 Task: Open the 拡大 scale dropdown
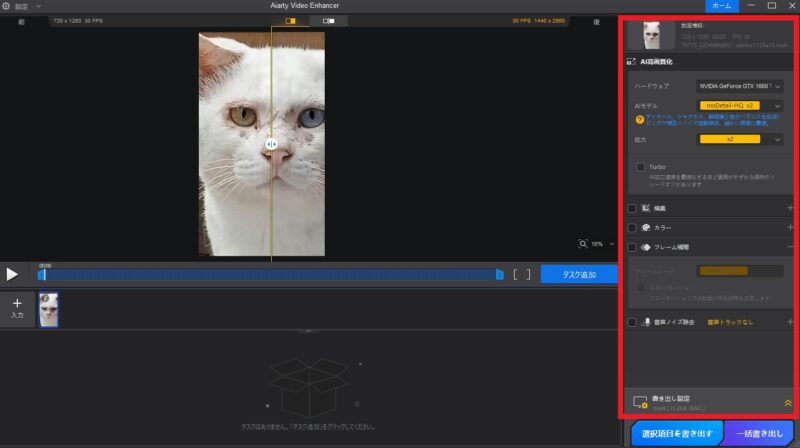(740, 139)
